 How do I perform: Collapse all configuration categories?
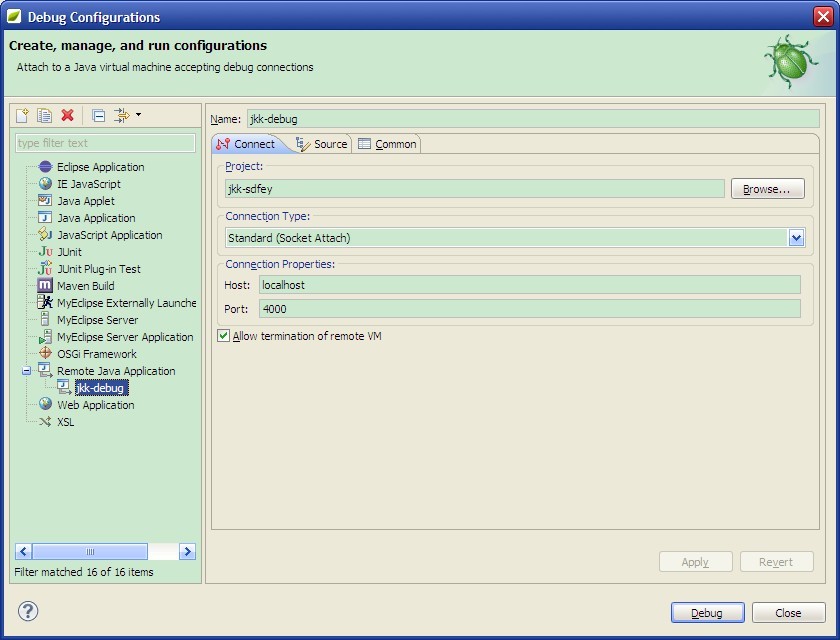96,115
